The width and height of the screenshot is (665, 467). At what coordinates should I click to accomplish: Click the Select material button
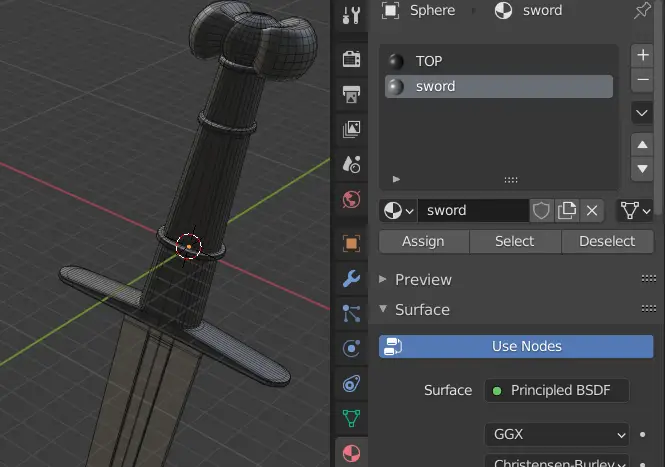tap(515, 241)
